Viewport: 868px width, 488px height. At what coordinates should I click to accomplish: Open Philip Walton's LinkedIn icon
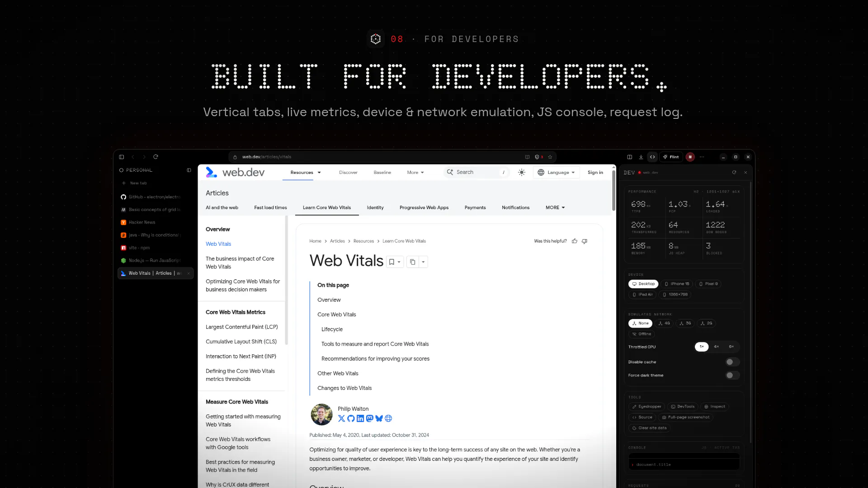click(x=360, y=418)
